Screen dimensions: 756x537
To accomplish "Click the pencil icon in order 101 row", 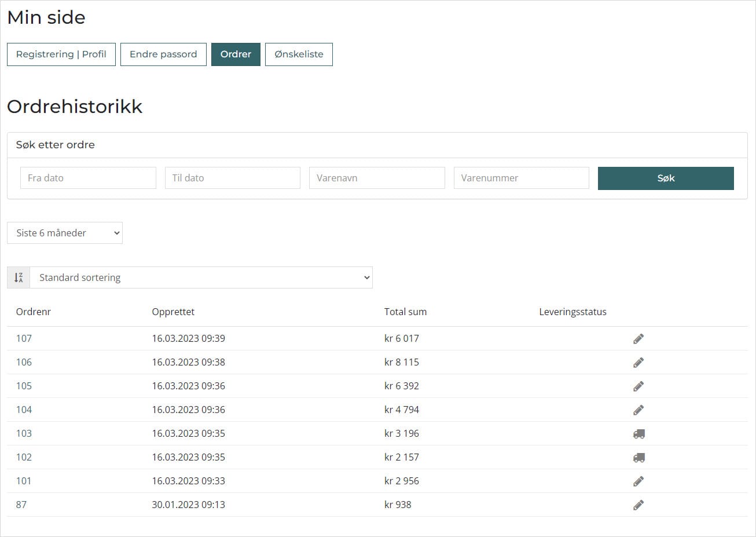I will click(x=638, y=481).
